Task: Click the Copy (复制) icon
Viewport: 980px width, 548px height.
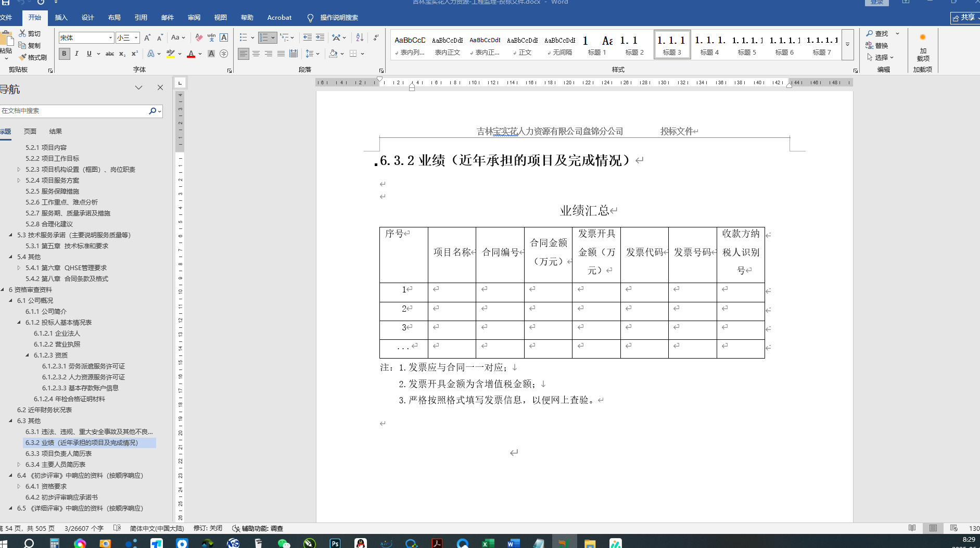Action: (22, 45)
